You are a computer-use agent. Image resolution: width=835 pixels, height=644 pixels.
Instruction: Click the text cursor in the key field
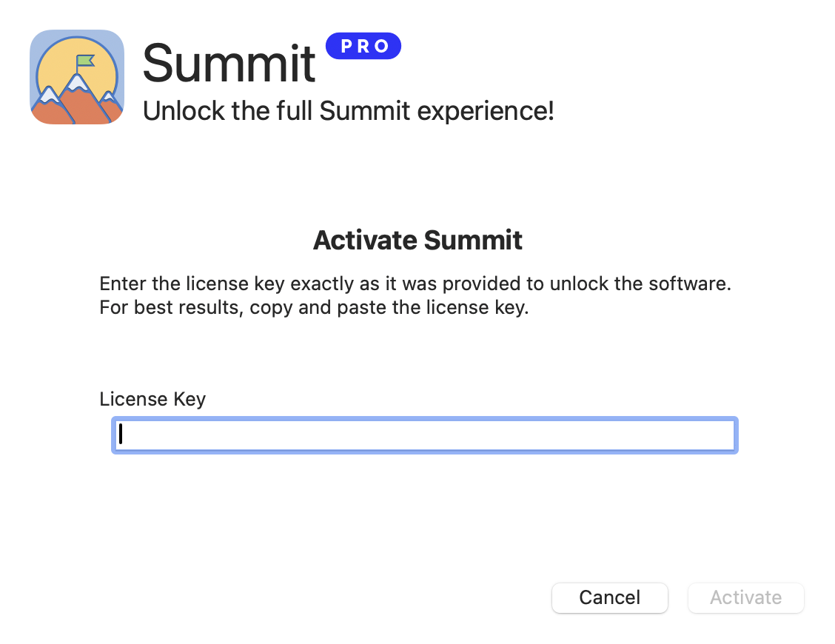pos(120,435)
